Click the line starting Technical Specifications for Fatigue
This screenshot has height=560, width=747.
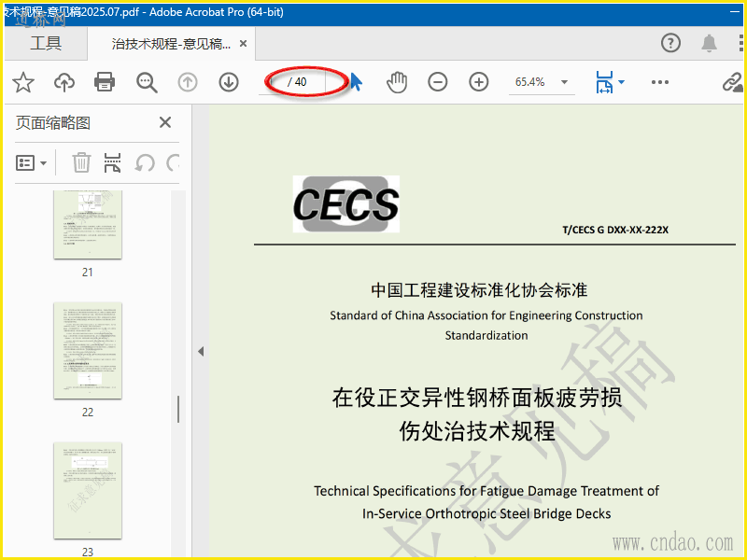pyautogui.click(x=486, y=491)
